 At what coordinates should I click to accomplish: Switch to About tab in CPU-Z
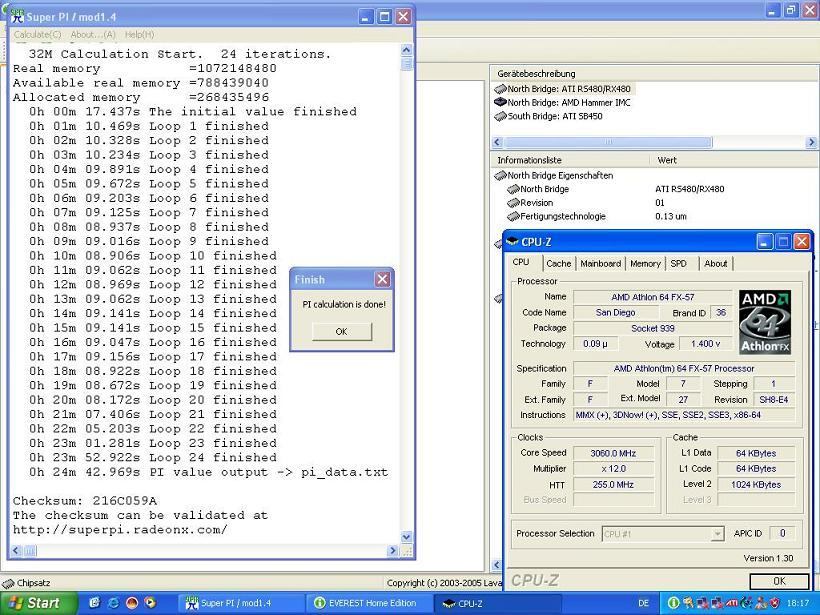click(716, 264)
